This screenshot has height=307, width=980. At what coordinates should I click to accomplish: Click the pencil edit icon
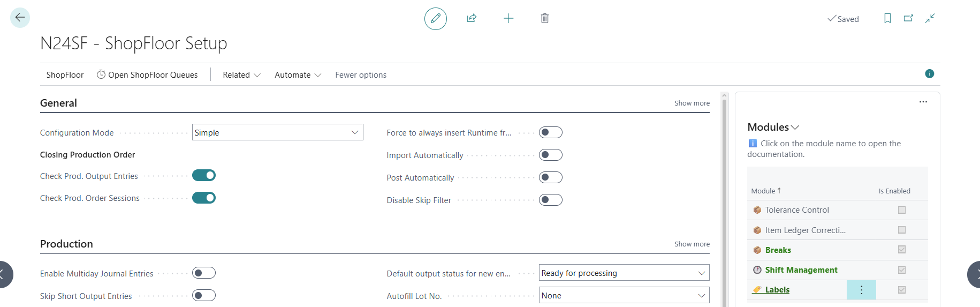pyautogui.click(x=435, y=19)
